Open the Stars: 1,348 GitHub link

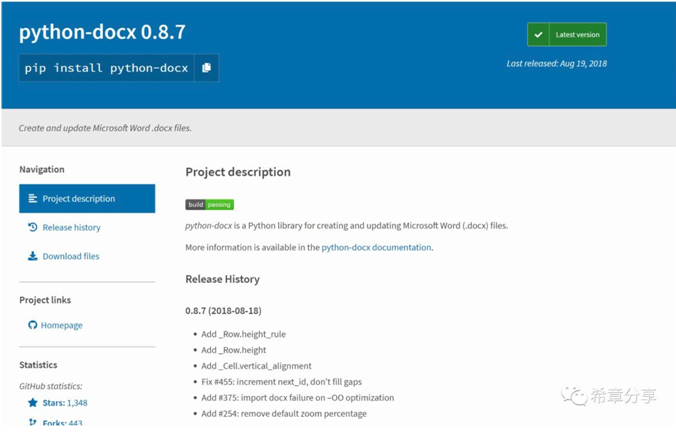65,403
